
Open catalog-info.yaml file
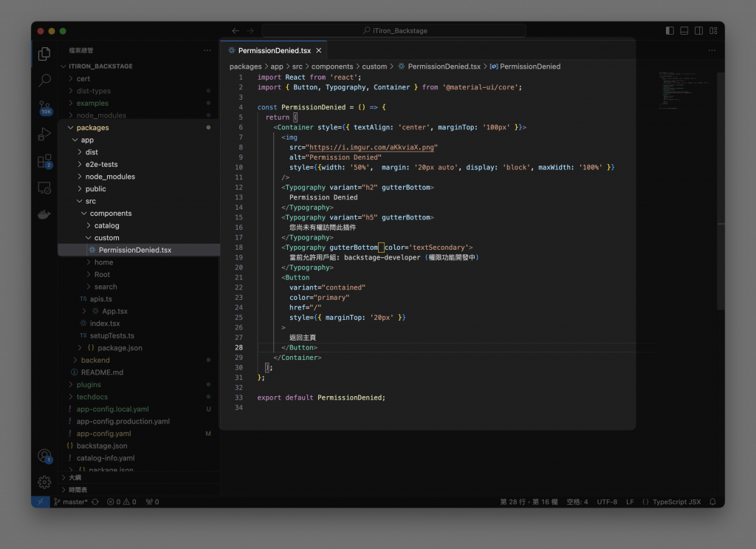[139, 458]
